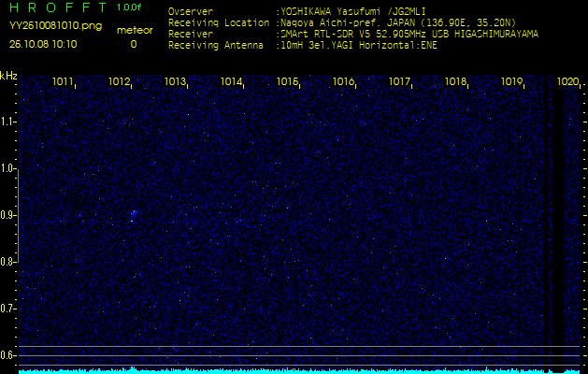Click the 0.6 frequency axis label
The image size is (588, 374).
7,355
